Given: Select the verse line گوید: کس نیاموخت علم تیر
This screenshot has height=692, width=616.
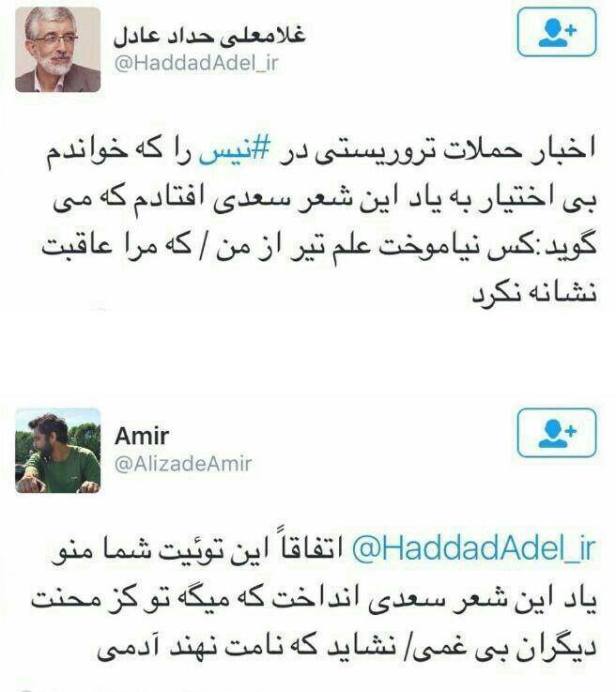Looking at the screenshot, I should [319, 247].
